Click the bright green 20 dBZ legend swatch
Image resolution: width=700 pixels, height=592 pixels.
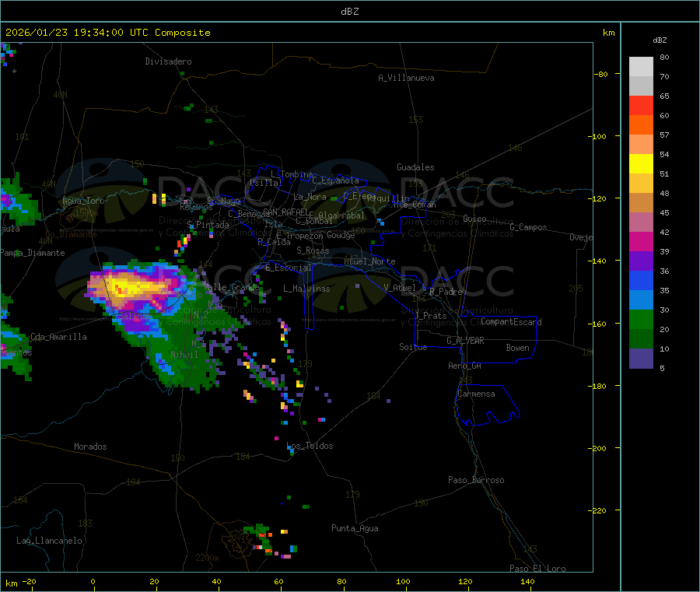[641, 319]
